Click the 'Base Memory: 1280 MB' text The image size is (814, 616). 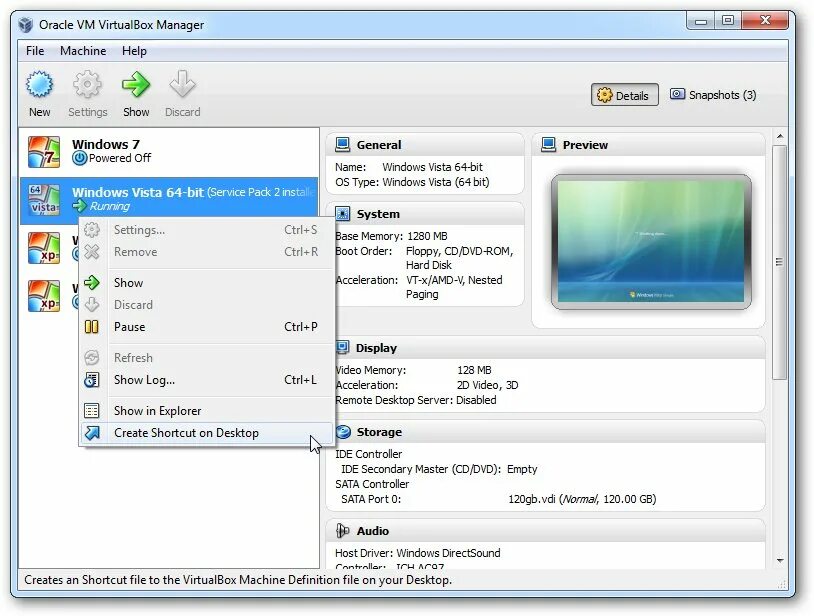[x=391, y=236]
